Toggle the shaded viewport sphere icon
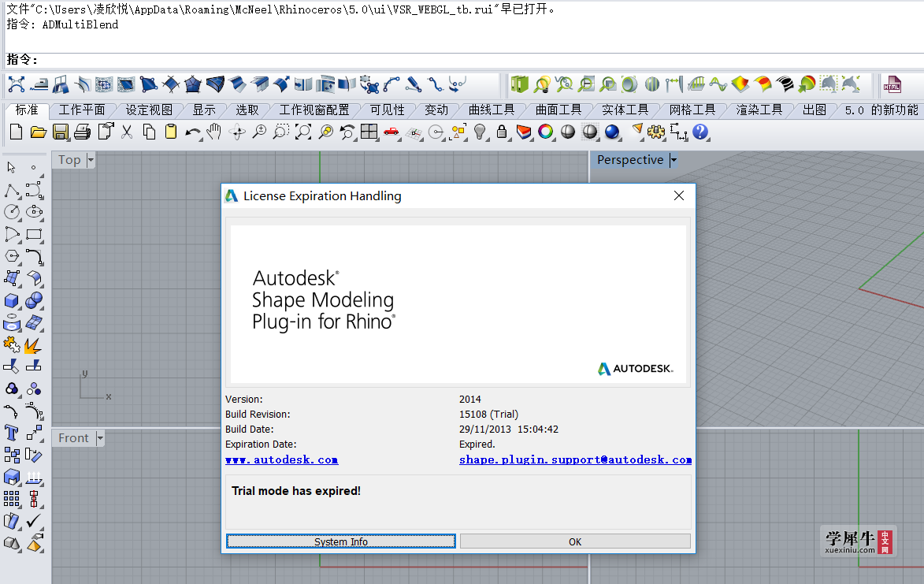Screen dimensions: 924x584 tap(567, 132)
